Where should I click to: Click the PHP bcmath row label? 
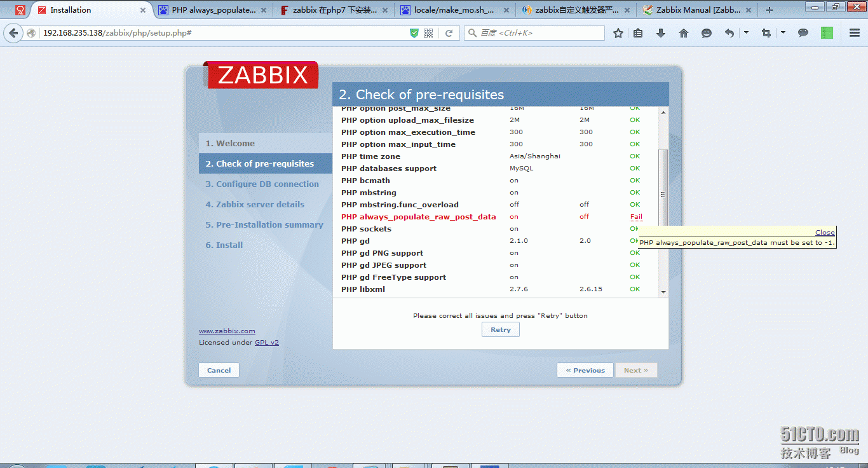pyautogui.click(x=365, y=181)
